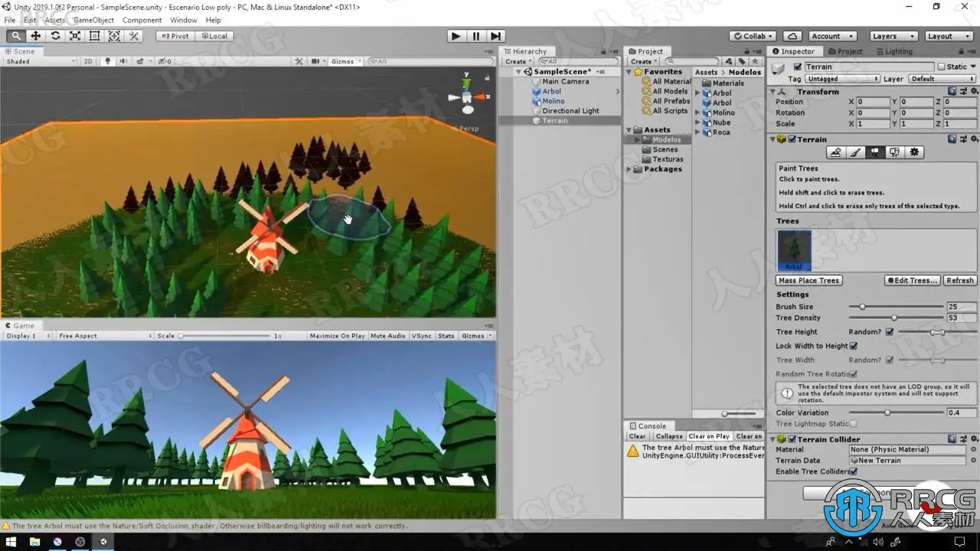
Task: Toggle Pivot handle position mode
Action: 175,36
